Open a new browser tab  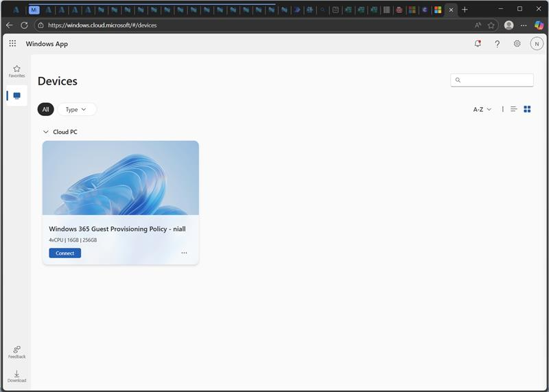pyautogui.click(x=465, y=10)
